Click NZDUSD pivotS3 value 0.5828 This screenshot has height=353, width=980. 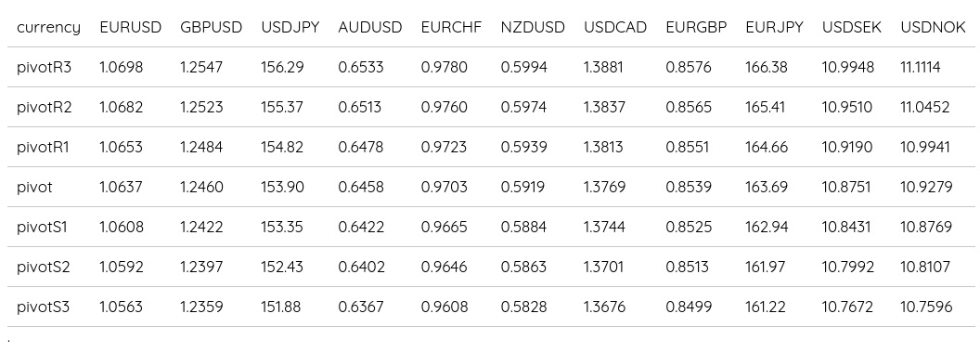523,307
